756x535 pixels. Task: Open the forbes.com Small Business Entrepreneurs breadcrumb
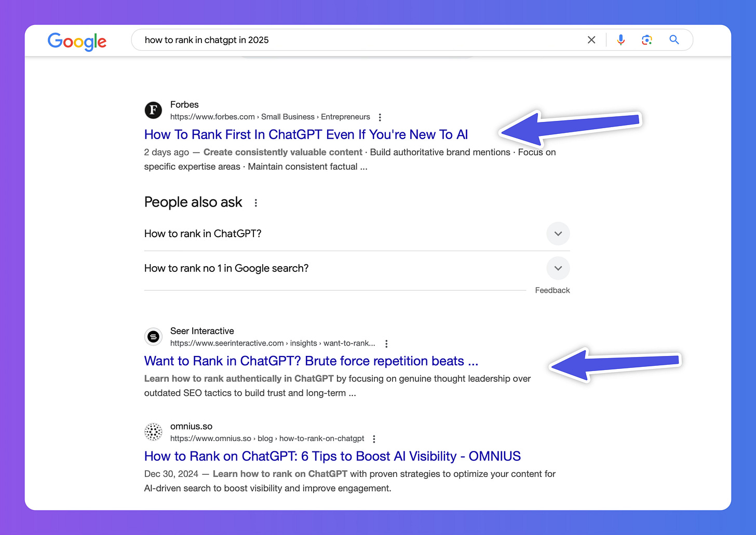(270, 117)
